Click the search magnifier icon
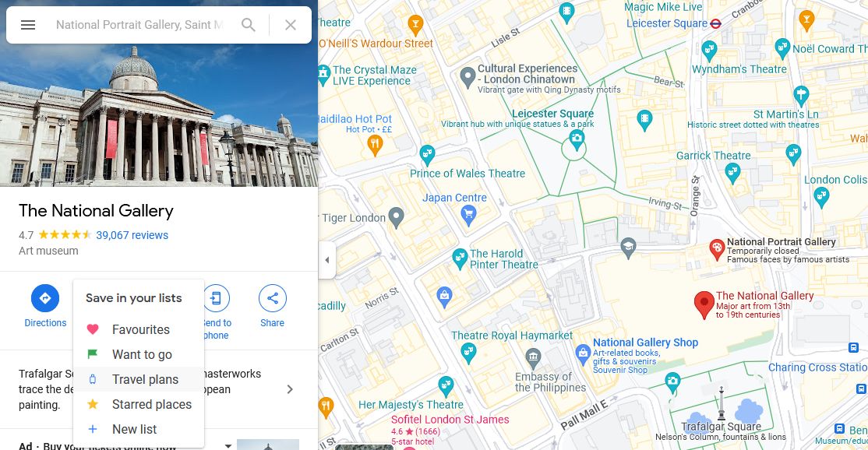868x450 pixels. click(249, 25)
